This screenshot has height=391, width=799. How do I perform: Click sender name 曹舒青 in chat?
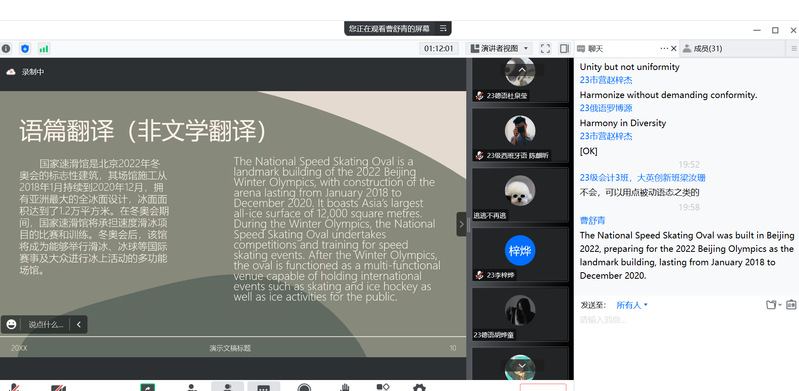593,221
